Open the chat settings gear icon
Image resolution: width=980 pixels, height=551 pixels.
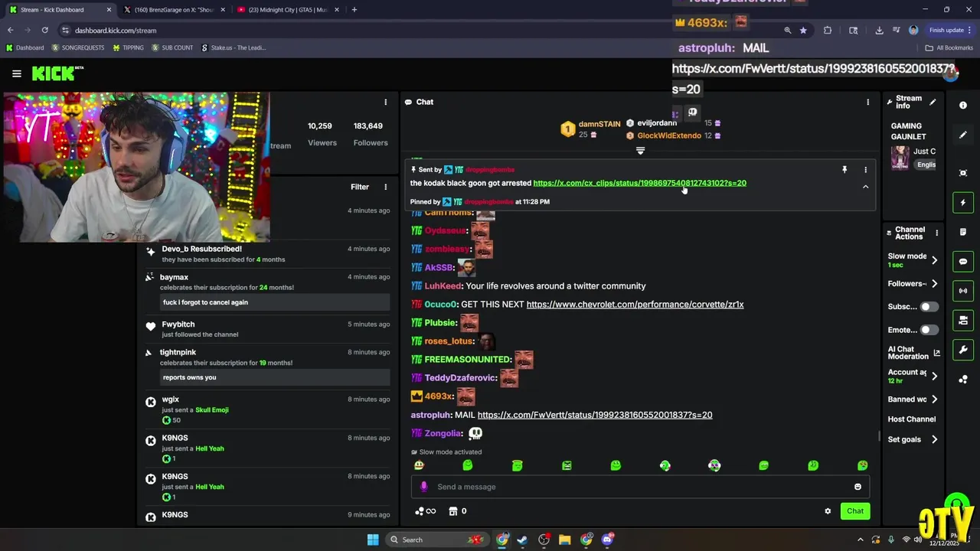point(828,511)
